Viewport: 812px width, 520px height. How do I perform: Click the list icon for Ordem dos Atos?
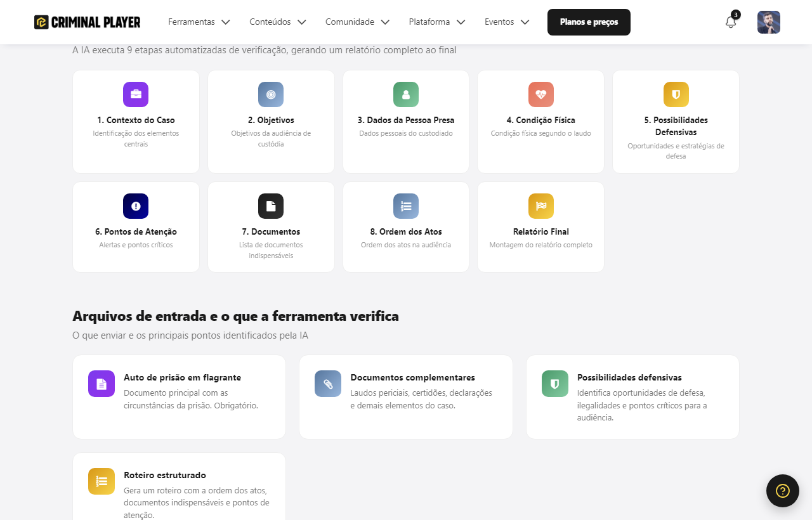406,206
